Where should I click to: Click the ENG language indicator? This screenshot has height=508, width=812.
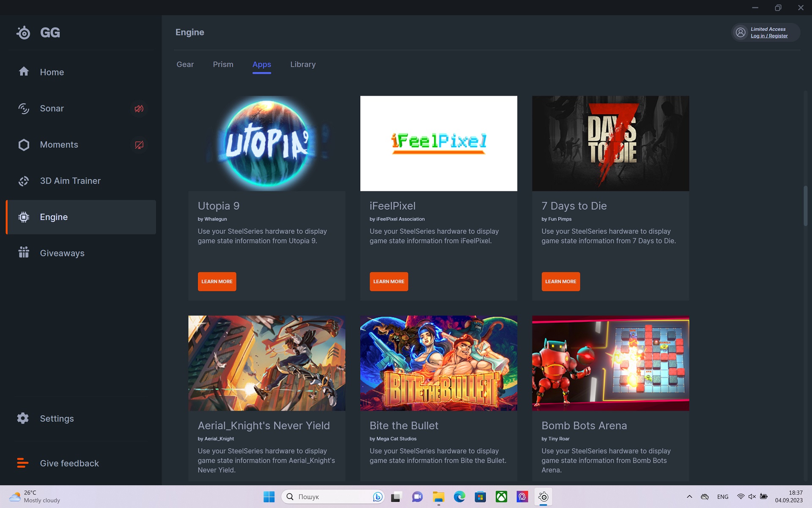click(723, 497)
